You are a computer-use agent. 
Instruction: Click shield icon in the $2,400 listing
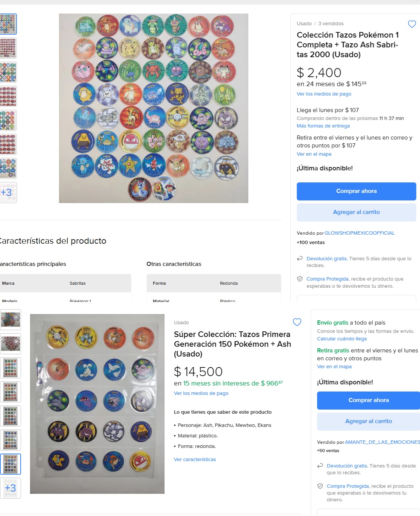(300, 279)
